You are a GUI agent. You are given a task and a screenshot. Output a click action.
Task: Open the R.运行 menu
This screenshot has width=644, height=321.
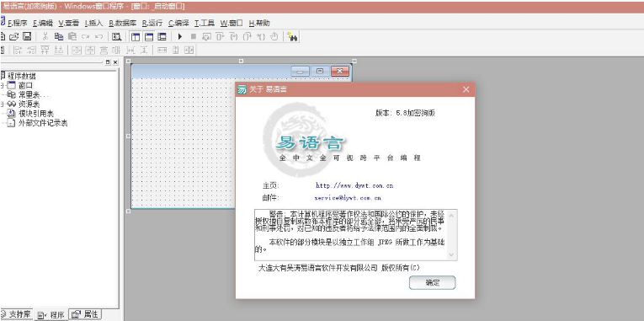(152, 23)
